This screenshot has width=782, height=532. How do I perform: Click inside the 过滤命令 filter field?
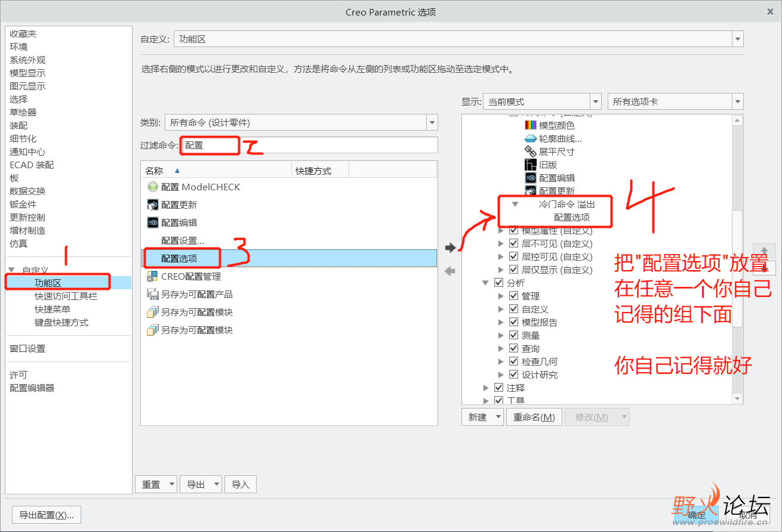point(309,145)
